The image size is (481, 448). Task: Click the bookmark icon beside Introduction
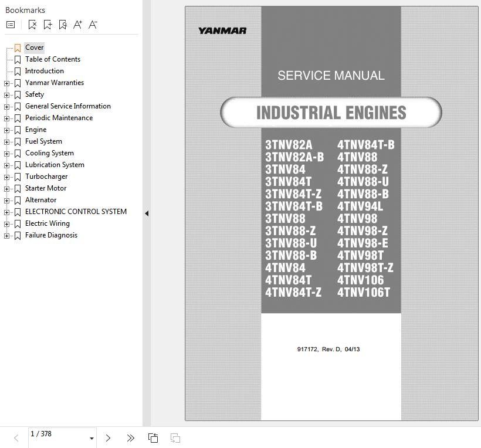18,71
